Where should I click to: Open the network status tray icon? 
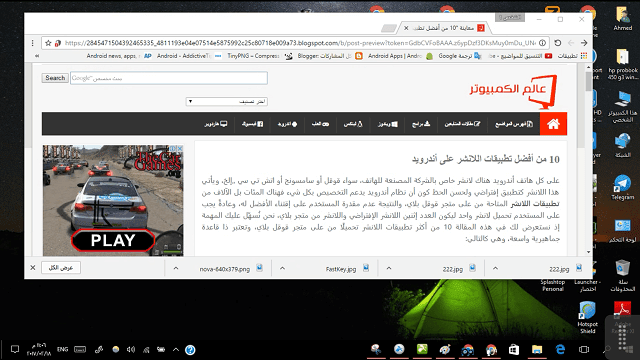146,349
